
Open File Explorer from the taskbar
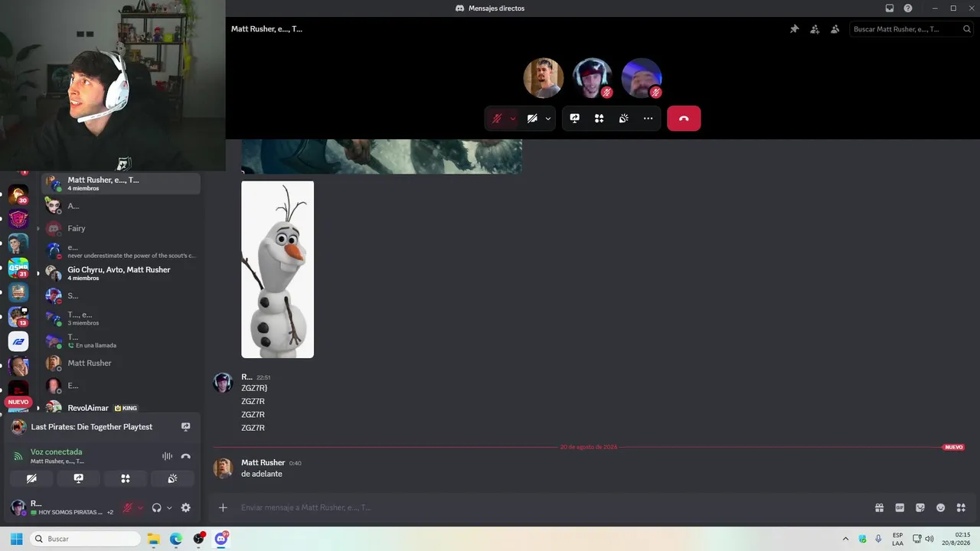[153, 539]
